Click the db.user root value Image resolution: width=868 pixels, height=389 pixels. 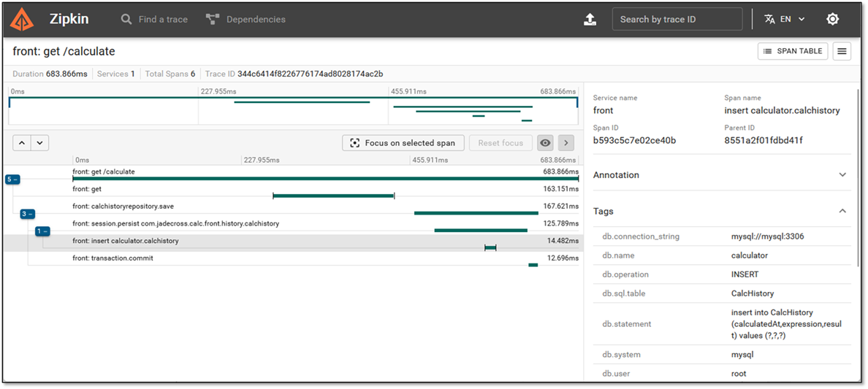point(739,374)
